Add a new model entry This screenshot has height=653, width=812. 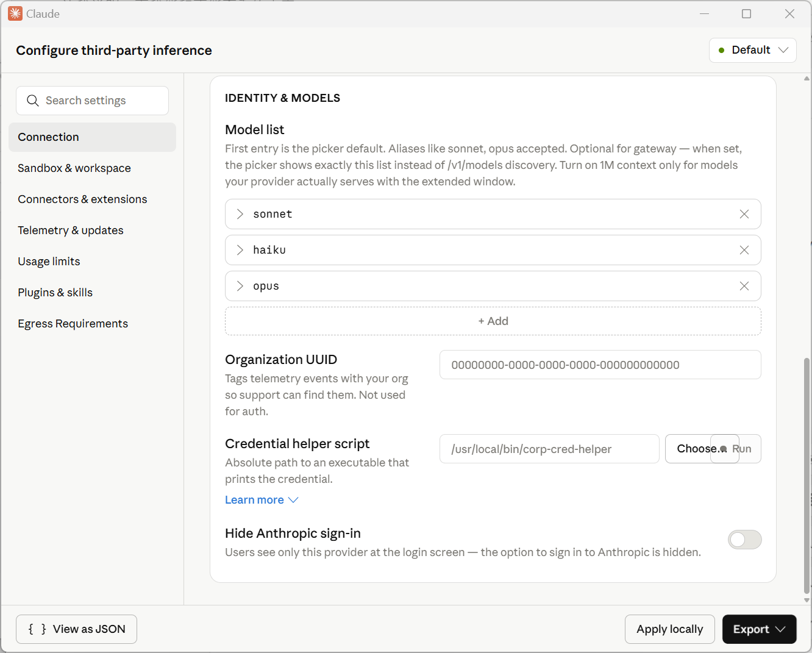493,321
